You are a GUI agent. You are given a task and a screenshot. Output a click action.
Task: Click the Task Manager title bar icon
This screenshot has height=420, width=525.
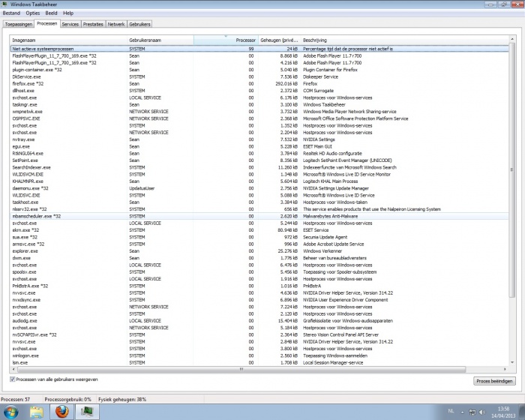4,4
